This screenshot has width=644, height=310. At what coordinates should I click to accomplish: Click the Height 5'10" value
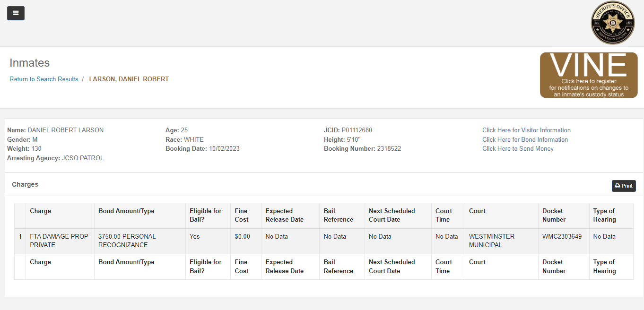pos(354,140)
